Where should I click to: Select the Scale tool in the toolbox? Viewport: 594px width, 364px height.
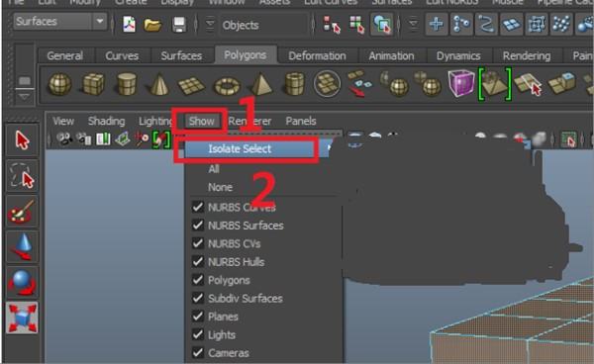coord(22,318)
